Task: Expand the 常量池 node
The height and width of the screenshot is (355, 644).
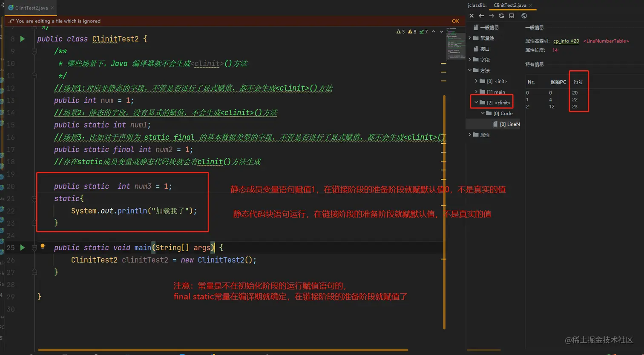Action: click(470, 38)
